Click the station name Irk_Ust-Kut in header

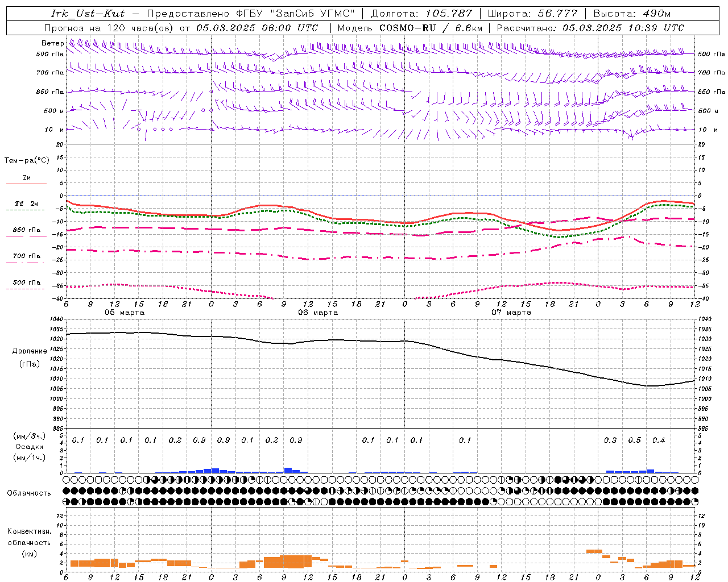pos(88,14)
